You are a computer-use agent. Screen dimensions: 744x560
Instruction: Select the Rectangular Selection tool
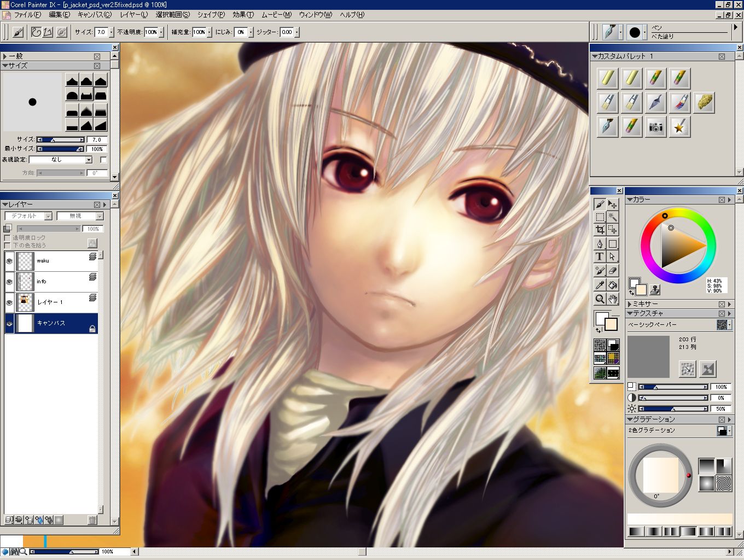pos(600,217)
